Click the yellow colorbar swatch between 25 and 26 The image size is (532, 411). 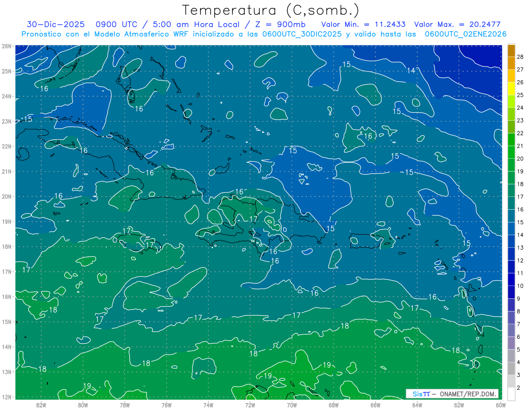coord(511,89)
